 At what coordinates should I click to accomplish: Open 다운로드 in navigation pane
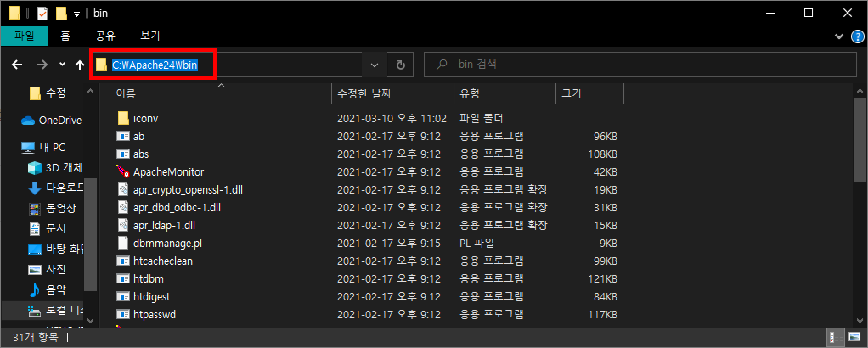pyautogui.click(x=55, y=188)
